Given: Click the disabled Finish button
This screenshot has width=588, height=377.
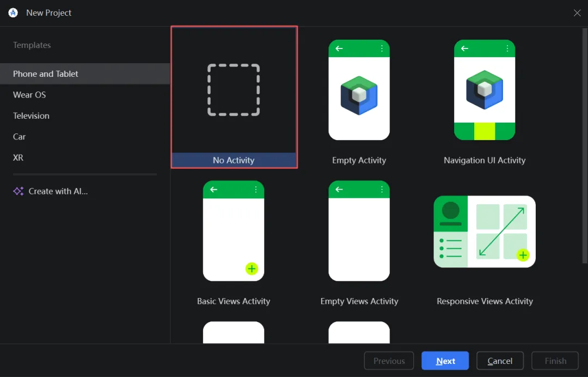Looking at the screenshot, I should tap(555, 361).
